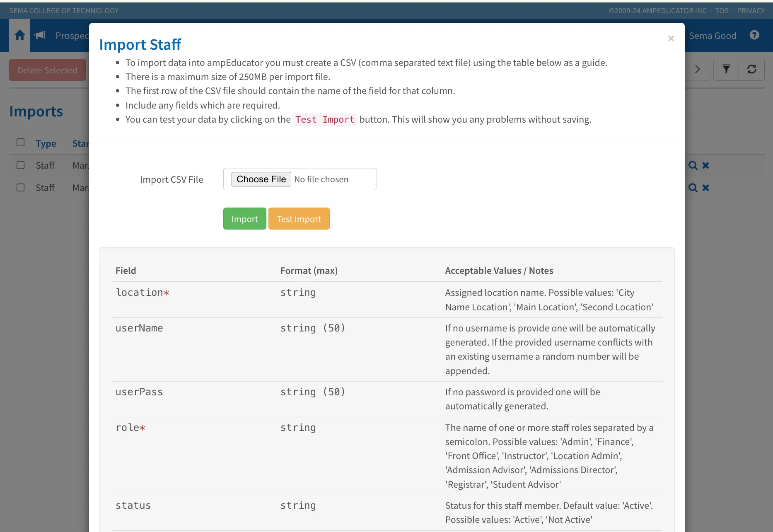
Task: Open the help question mark icon
Action: (754, 35)
